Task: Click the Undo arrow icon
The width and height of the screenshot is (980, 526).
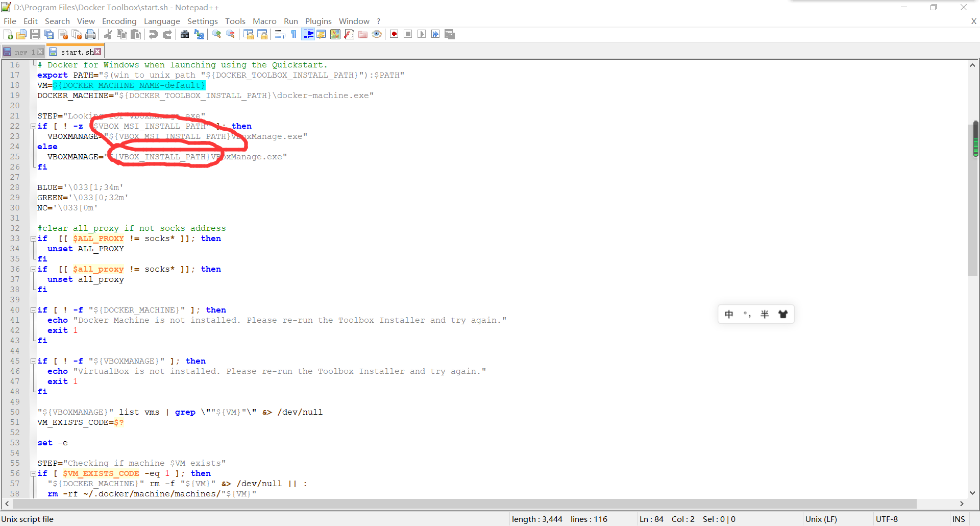Action: 153,34
